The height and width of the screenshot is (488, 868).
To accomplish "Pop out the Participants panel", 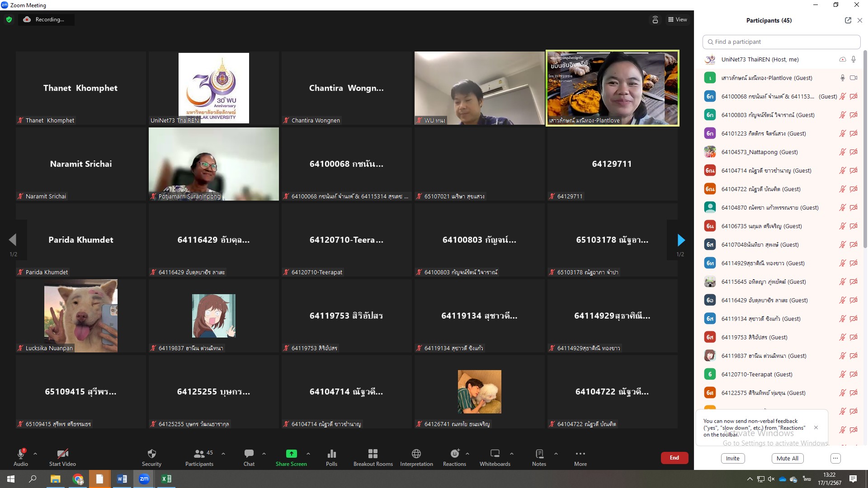I will pos(848,20).
